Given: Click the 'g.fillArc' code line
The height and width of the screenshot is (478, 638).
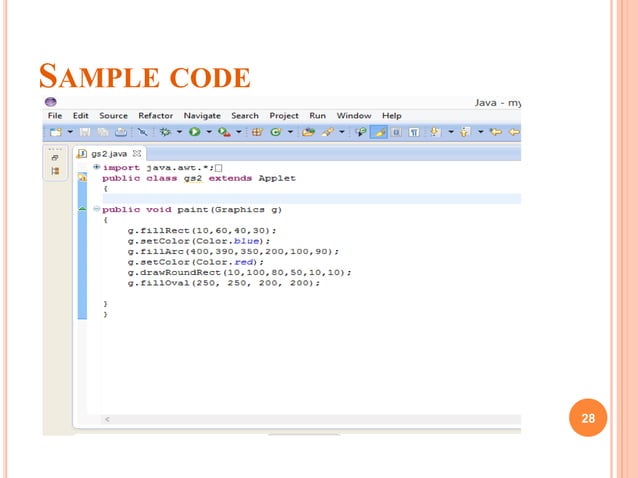Looking at the screenshot, I should point(233,252).
